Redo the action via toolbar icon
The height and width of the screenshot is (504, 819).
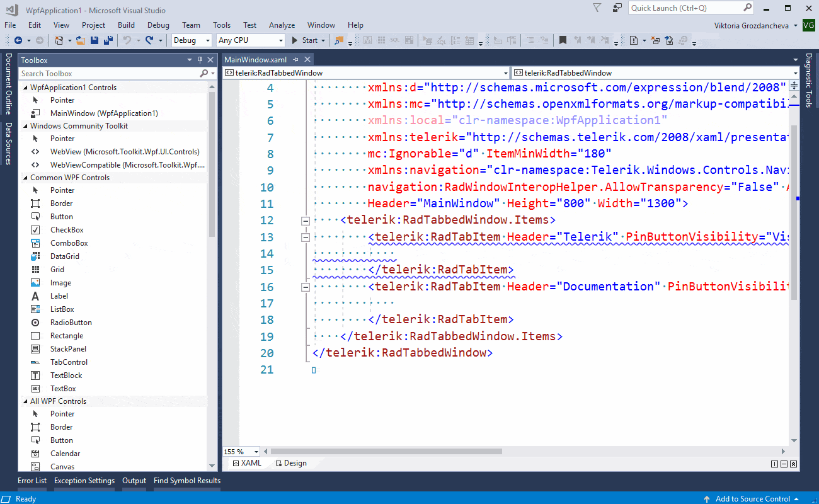click(x=149, y=40)
